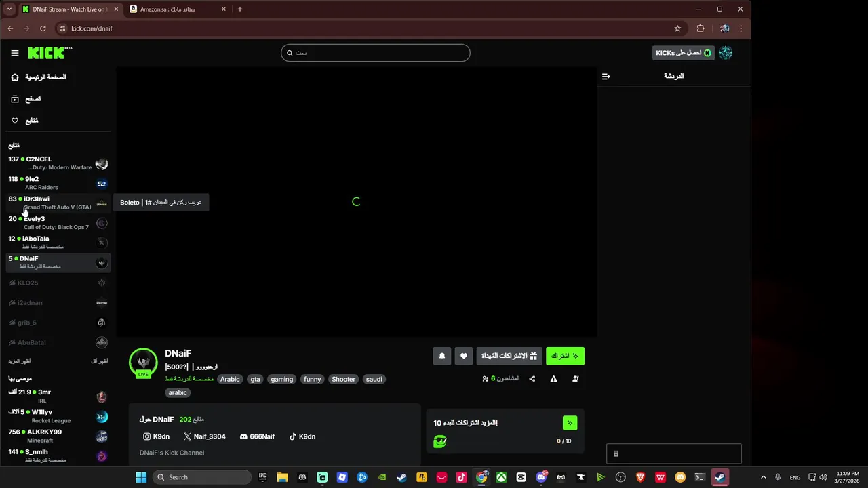Click the share stream icon

(532, 379)
